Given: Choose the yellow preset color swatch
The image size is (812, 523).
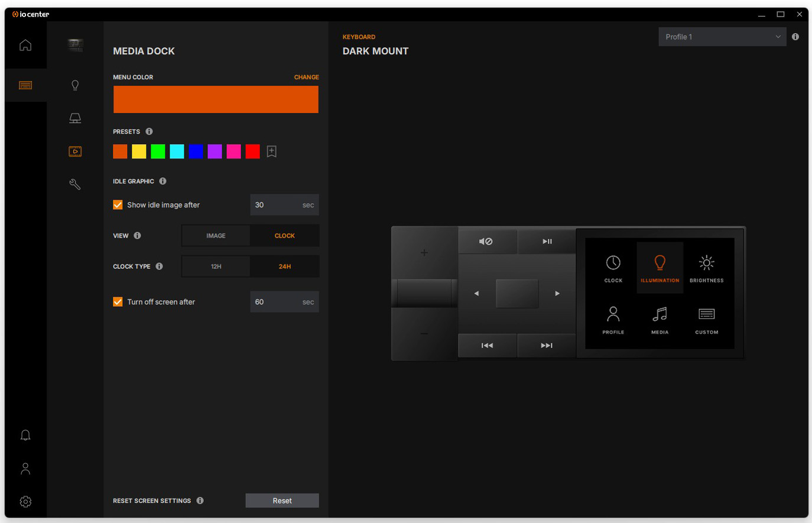Looking at the screenshot, I should click(139, 151).
